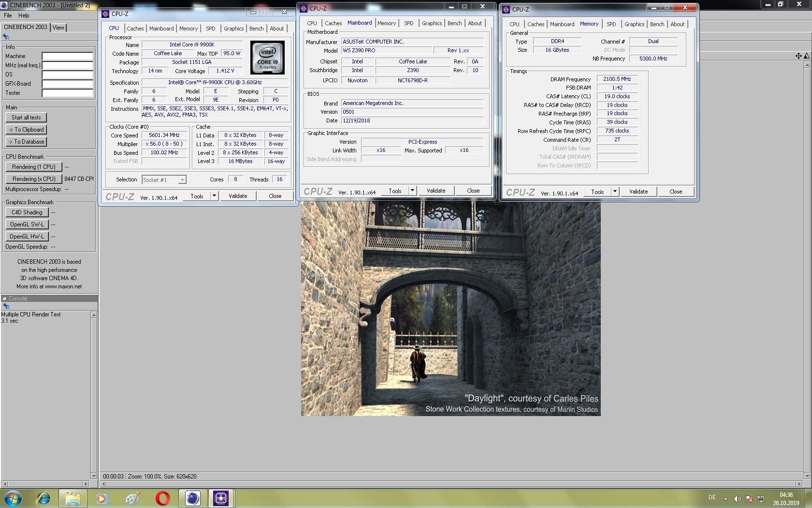Click the volume speaker tray icon
Viewport: 812px width, 508px height.
[x=737, y=499]
